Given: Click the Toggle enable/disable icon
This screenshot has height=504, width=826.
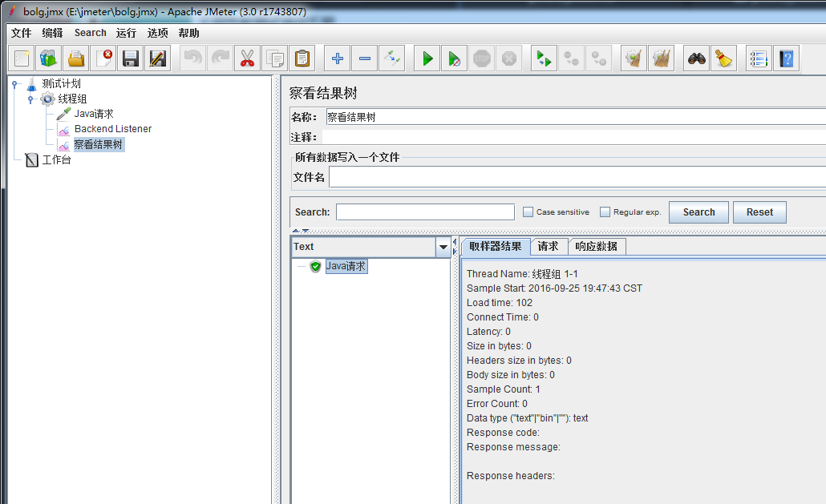Looking at the screenshot, I should click(392, 58).
